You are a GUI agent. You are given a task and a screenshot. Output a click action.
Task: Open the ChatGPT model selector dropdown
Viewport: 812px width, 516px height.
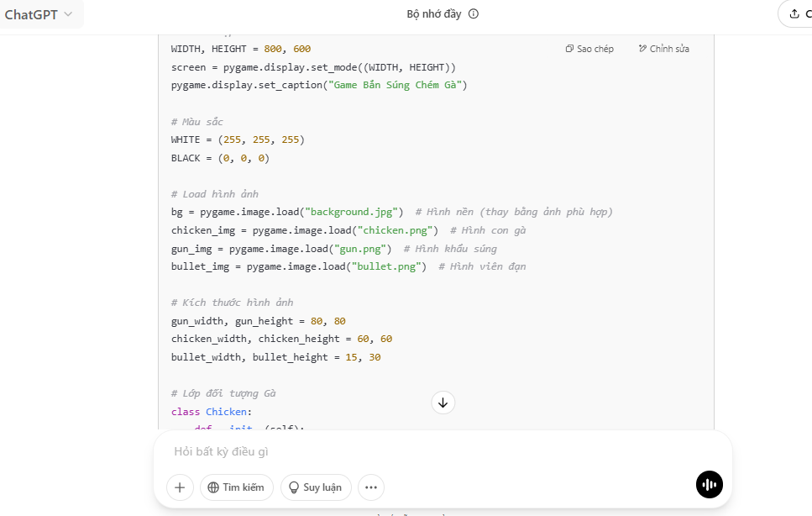pos(39,14)
